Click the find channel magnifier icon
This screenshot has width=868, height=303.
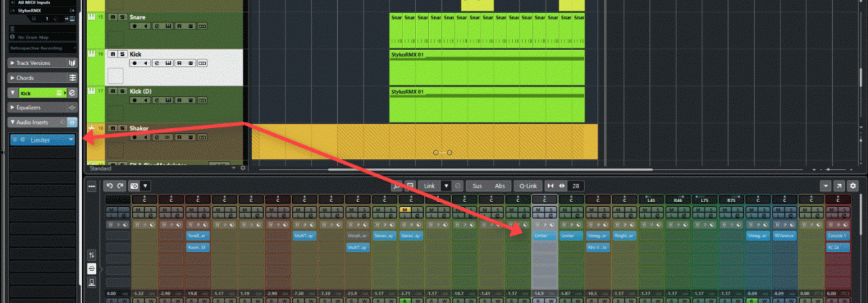(x=396, y=186)
